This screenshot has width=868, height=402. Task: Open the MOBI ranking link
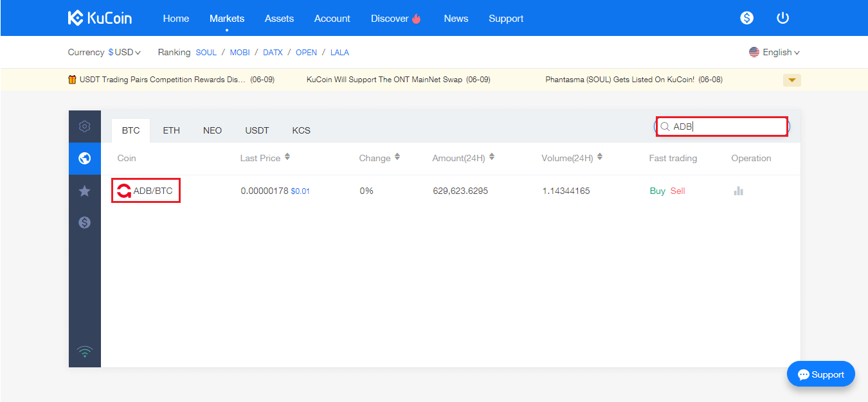[x=240, y=53]
